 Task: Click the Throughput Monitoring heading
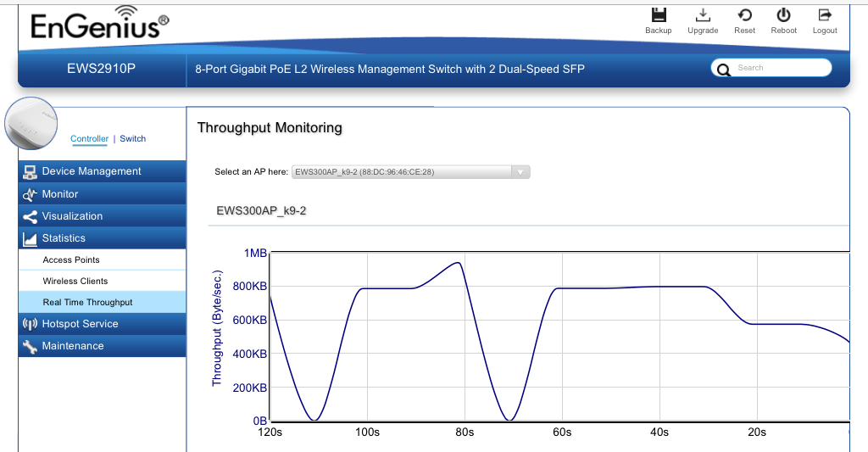pos(270,128)
